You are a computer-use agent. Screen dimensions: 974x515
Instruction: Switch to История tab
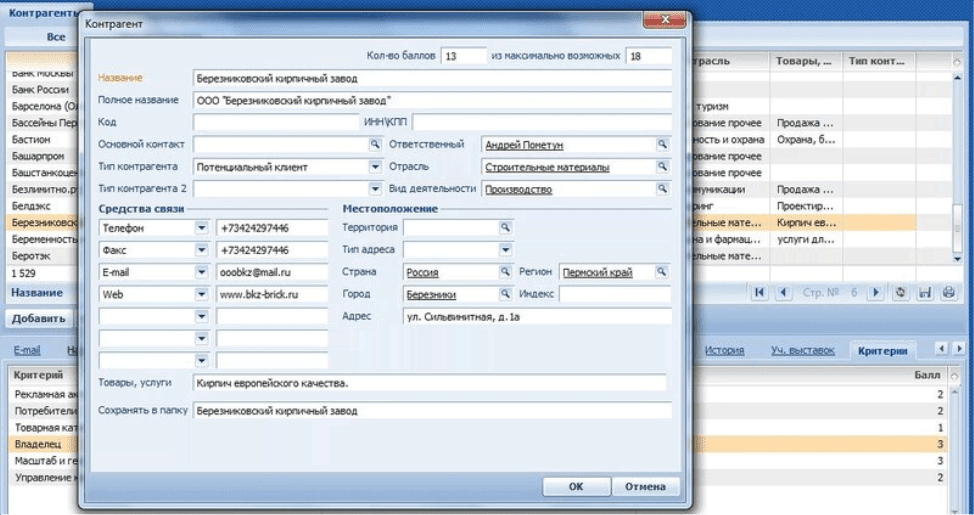[x=724, y=350]
